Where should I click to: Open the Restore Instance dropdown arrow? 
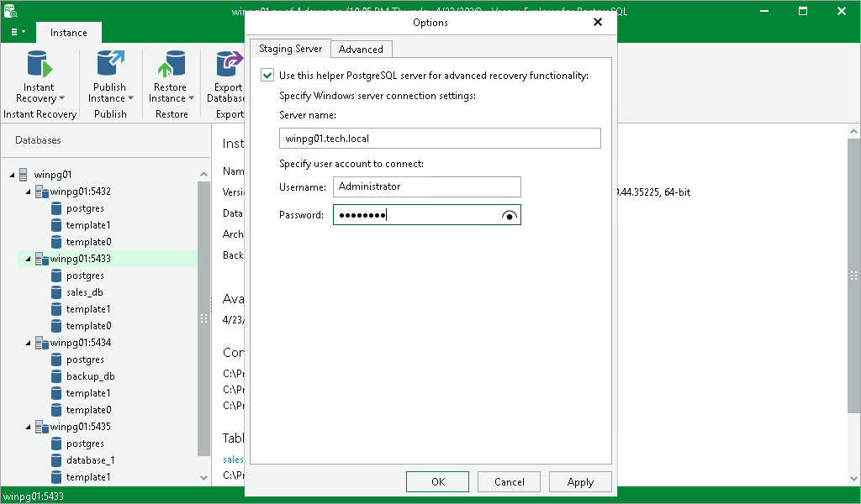191,99
